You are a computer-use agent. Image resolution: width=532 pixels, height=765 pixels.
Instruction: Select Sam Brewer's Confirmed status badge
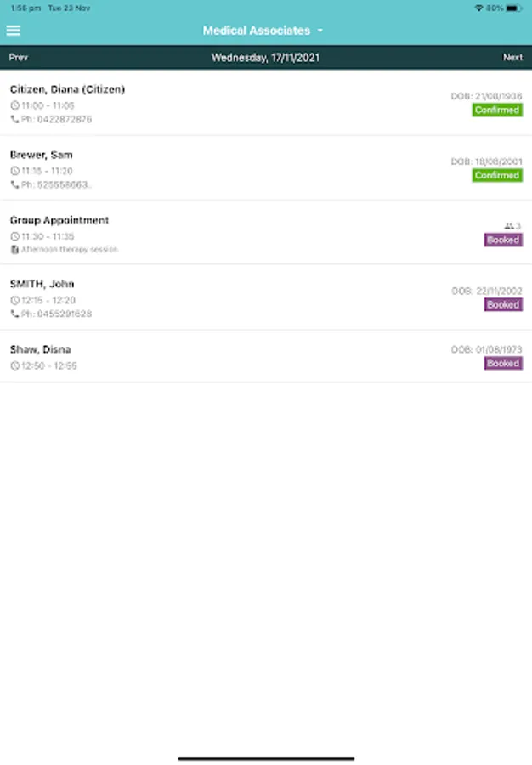click(497, 175)
